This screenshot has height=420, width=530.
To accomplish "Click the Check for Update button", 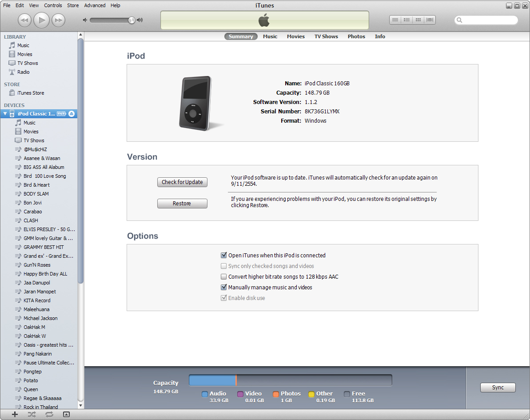I will [x=182, y=182].
